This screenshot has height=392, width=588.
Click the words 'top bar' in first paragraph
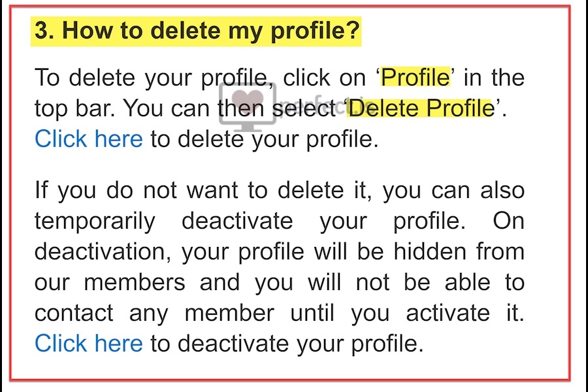click(x=74, y=108)
